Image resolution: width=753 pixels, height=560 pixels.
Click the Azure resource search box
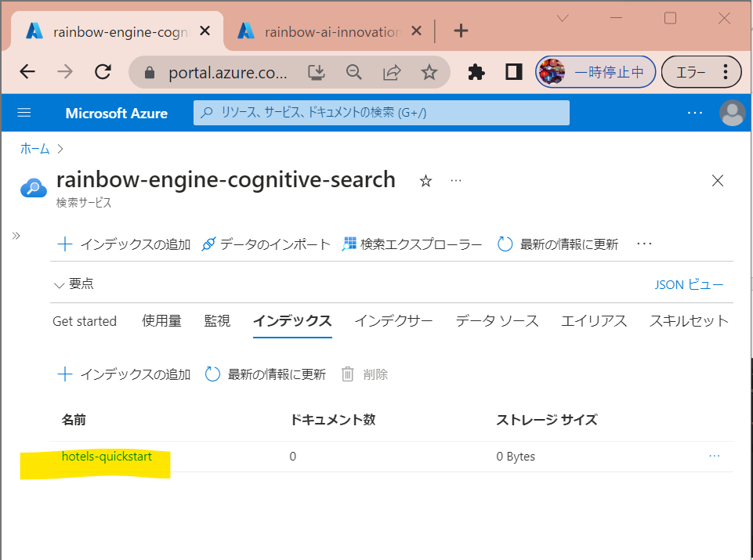(x=382, y=113)
